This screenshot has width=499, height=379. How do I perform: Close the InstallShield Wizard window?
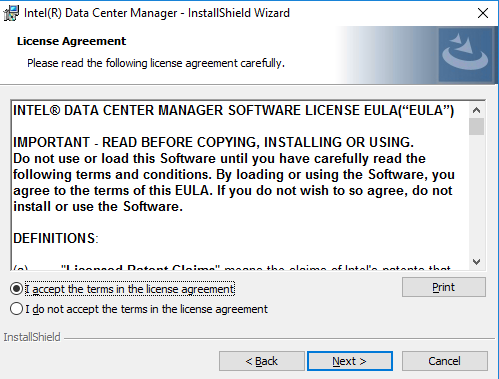point(483,13)
